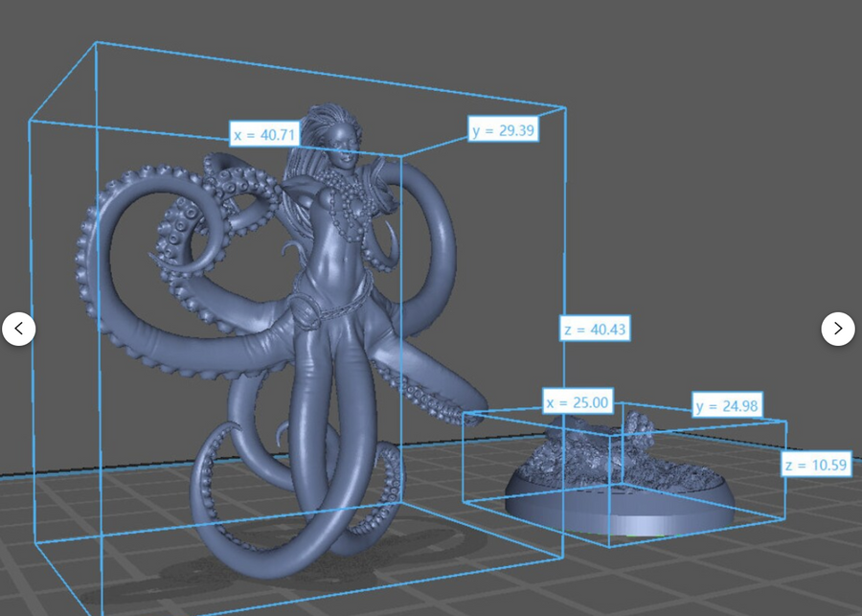The width and height of the screenshot is (862, 616).
Task: Select the y = 29.39 dimension label
Action: pos(503,130)
